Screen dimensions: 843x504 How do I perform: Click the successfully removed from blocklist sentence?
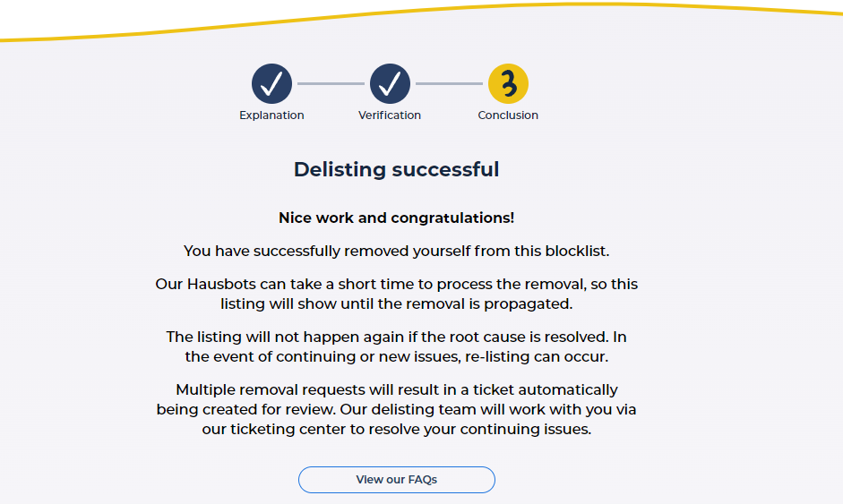coord(397,252)
